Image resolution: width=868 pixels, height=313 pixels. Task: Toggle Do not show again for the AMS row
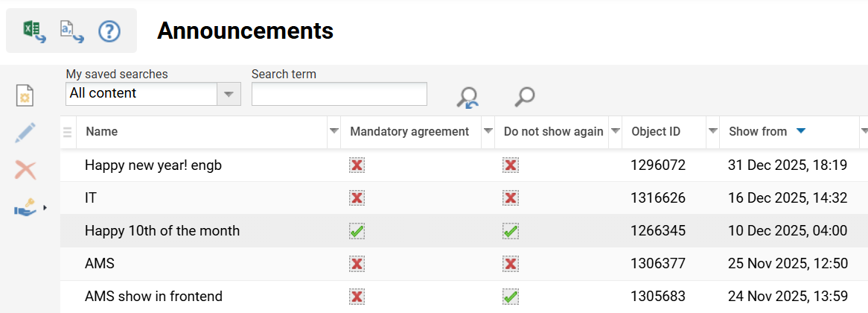tap(511, 264)
